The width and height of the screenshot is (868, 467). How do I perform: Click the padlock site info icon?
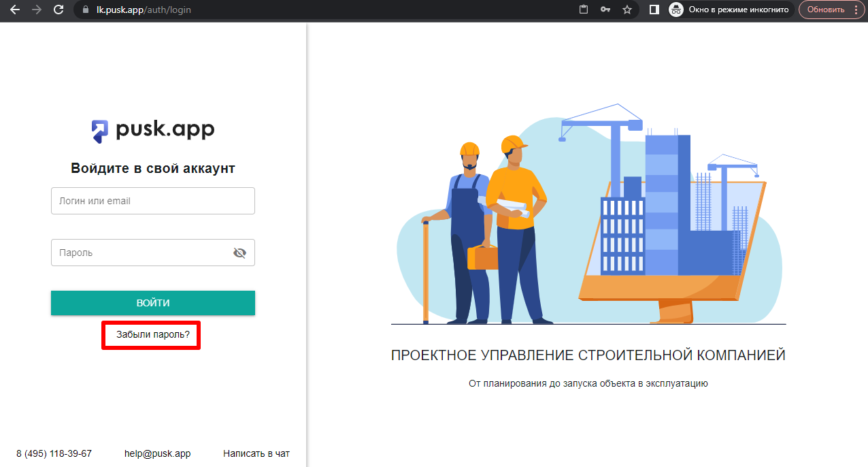click(x=85, y=10)
